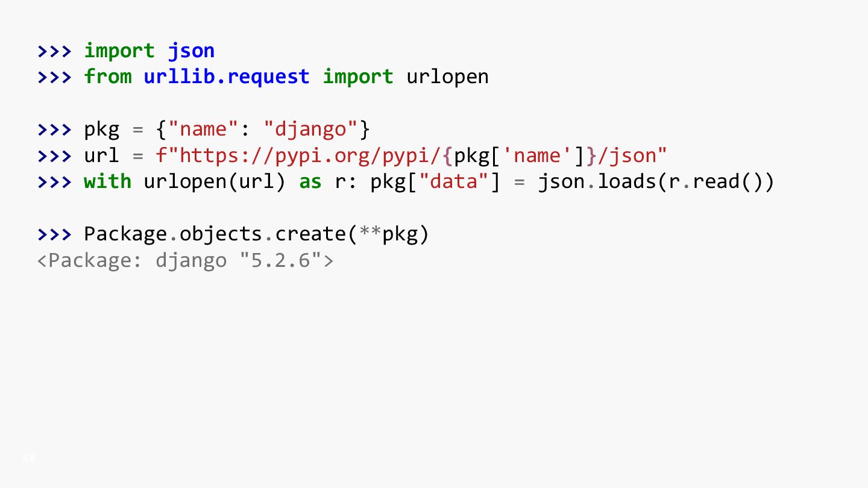The width and height of the screenshot is (868, 488).
Task: Click the word json in first import line
Action: tap(191, 51)
